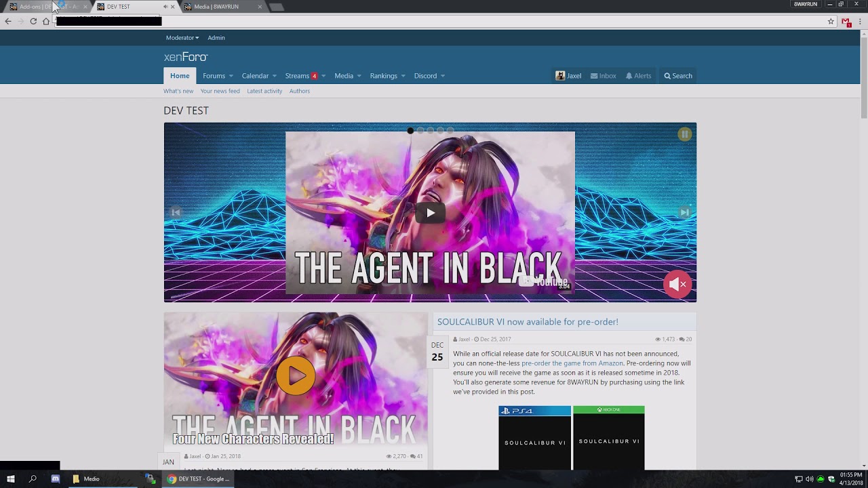Viewport: 868px width, 488px height.
Task: Open Jaxel user avatar menu
Action: pos(568,76)
